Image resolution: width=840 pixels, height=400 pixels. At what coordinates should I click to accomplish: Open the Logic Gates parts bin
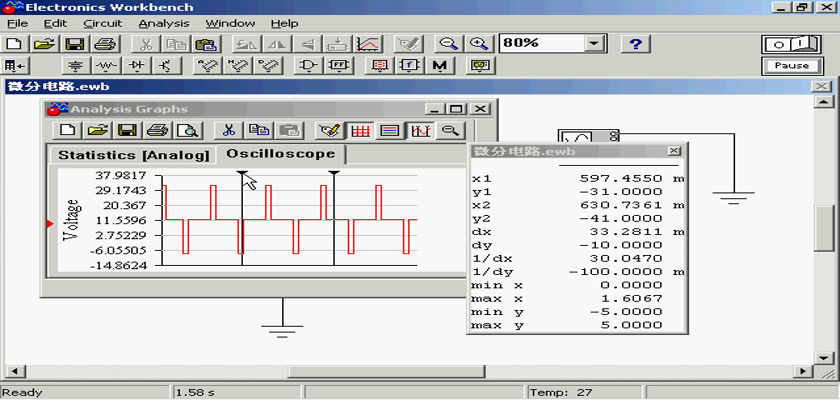coord(308,66)
